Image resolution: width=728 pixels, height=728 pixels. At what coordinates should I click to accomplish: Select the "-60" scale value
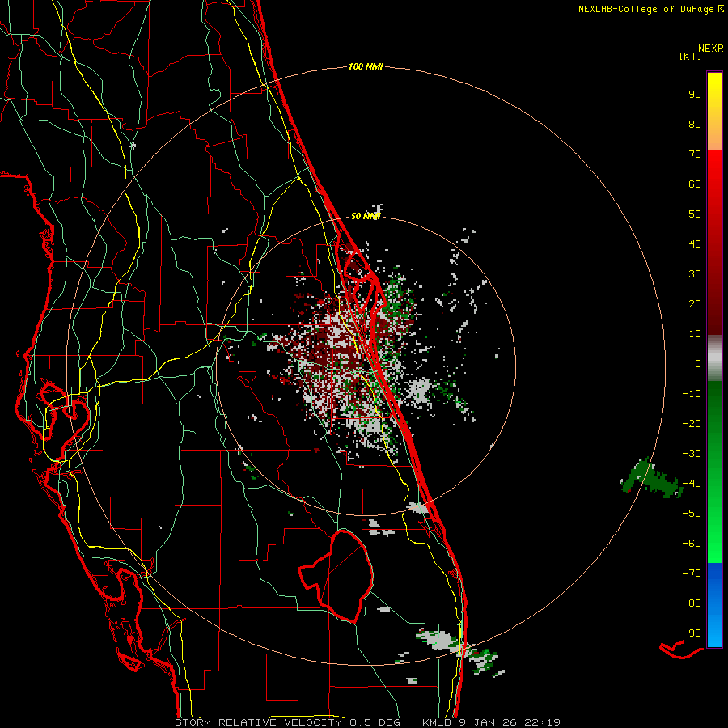pyautogui.click(x=692, y=544)
